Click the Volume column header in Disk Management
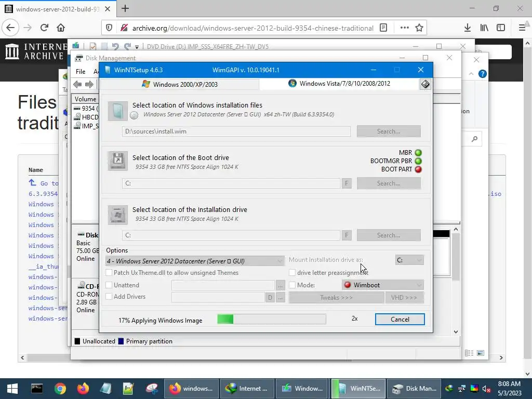This screenshot has width=532, height=399. 85,99
